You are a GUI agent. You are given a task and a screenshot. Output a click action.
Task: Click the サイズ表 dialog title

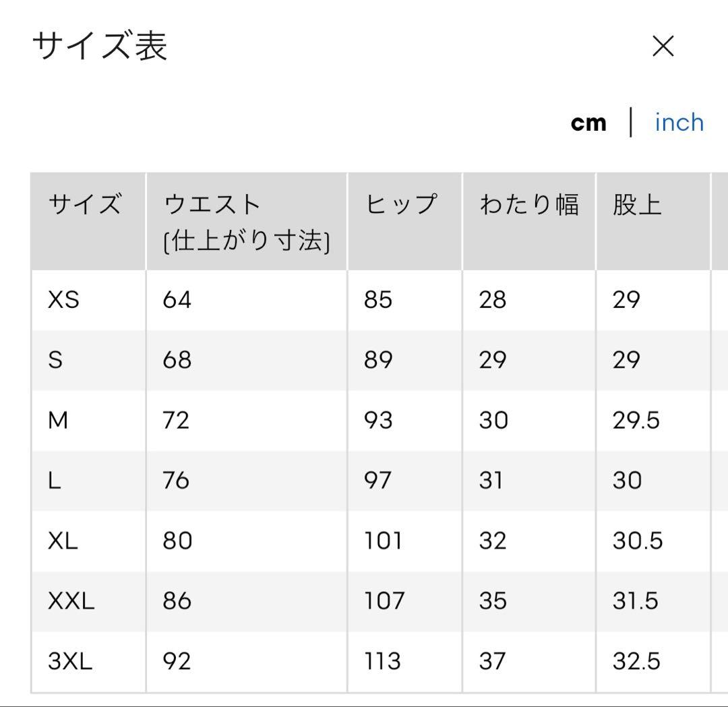[100, 45]
